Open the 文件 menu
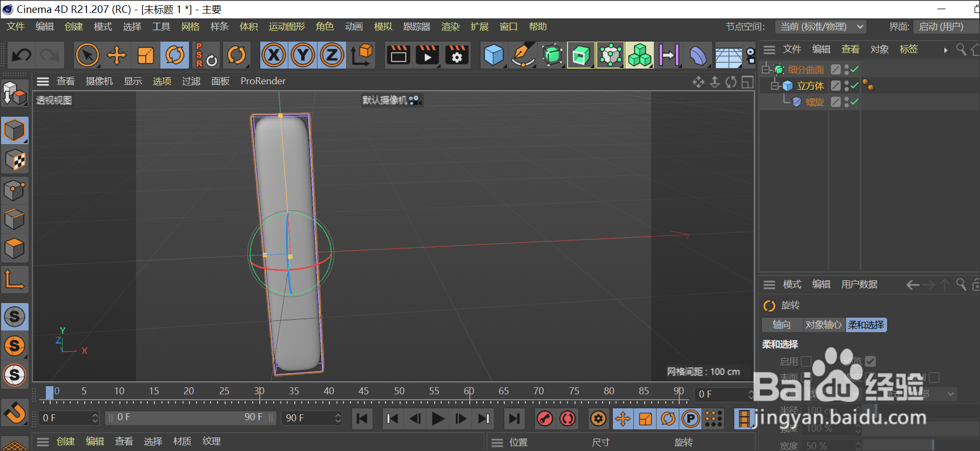 [16, 26]
